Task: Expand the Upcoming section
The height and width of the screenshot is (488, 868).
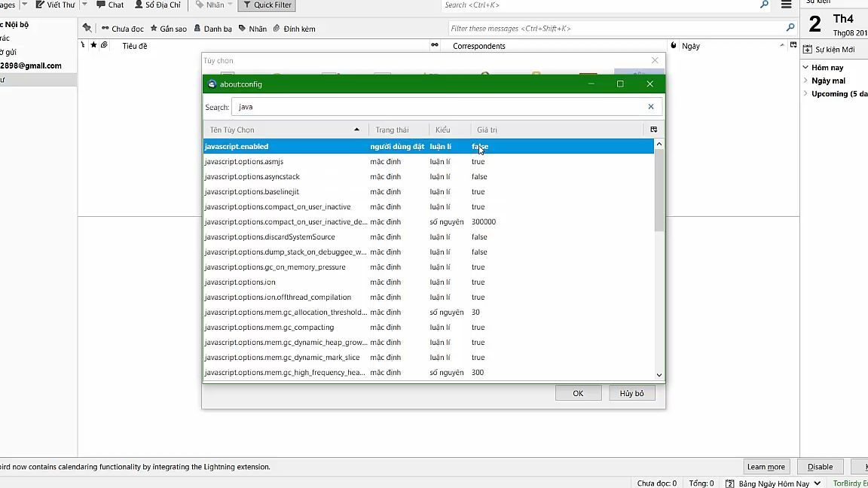Action: pos(805,93)
